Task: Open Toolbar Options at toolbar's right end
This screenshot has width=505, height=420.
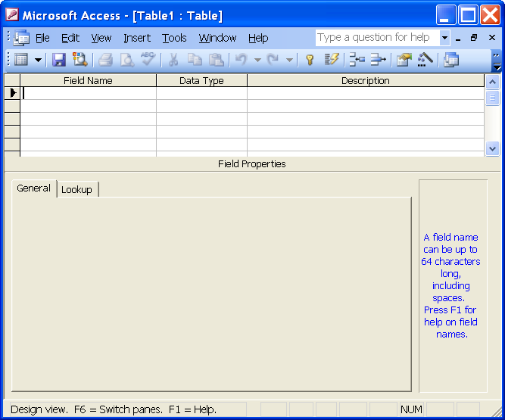Action: tap(497, 61)
